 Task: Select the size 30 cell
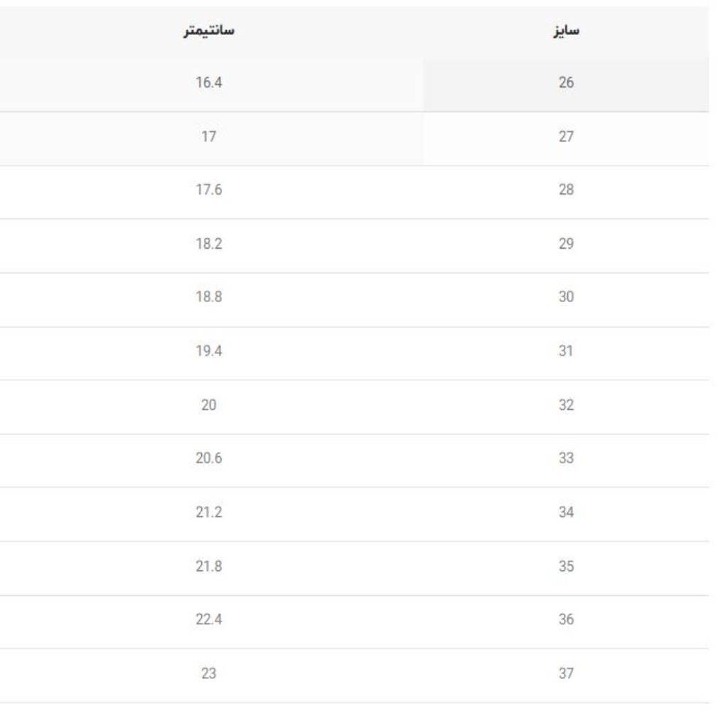point(566,299)
